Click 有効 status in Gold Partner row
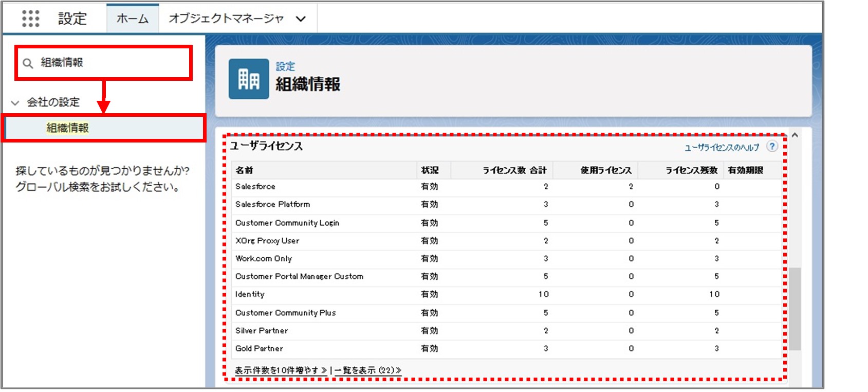 click(x=430, y=348)
